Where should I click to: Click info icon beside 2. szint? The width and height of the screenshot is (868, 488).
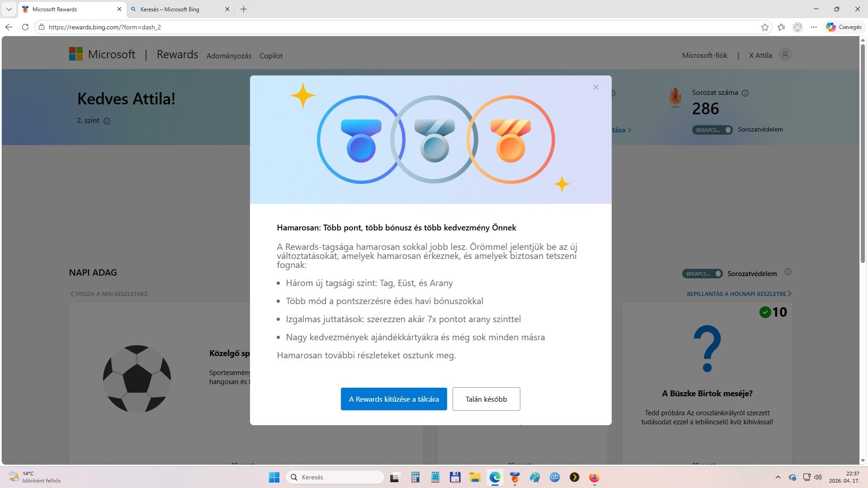107,121
